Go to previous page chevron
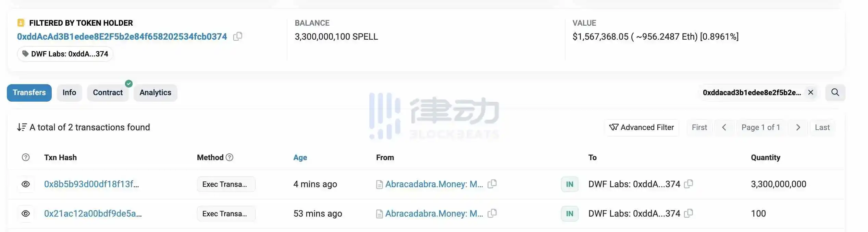This screenshot has height=232, width=868. 724,127
